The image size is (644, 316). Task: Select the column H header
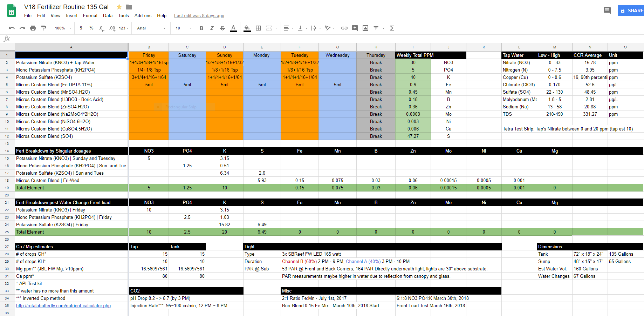click(376, 47)
